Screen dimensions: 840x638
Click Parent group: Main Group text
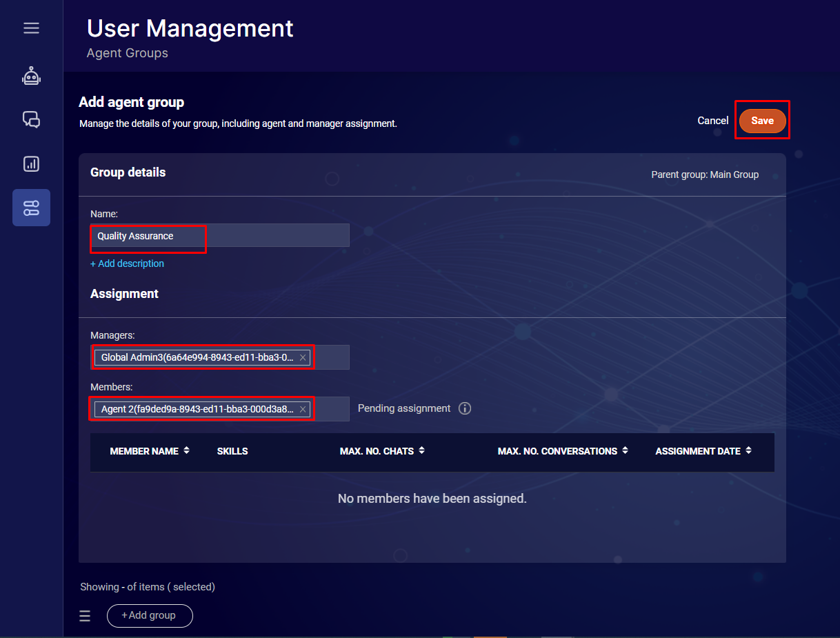click(x=705, y=175)
